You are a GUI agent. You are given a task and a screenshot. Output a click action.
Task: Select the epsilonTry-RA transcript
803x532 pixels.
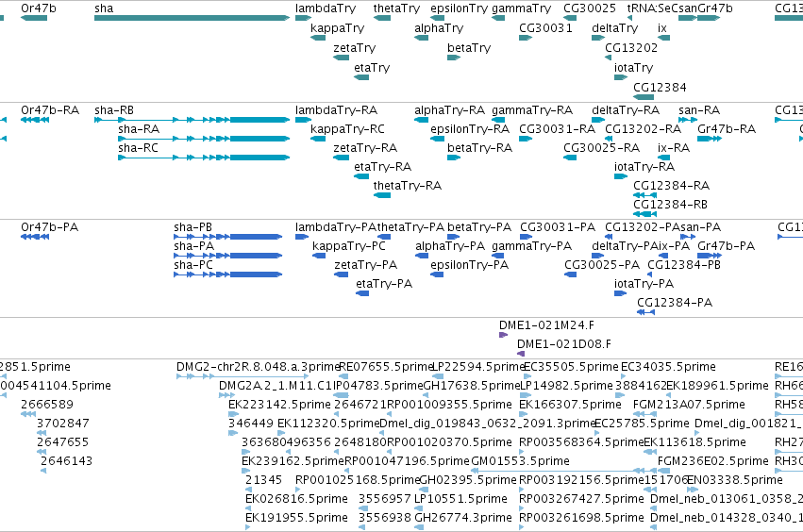coord(437,139)
